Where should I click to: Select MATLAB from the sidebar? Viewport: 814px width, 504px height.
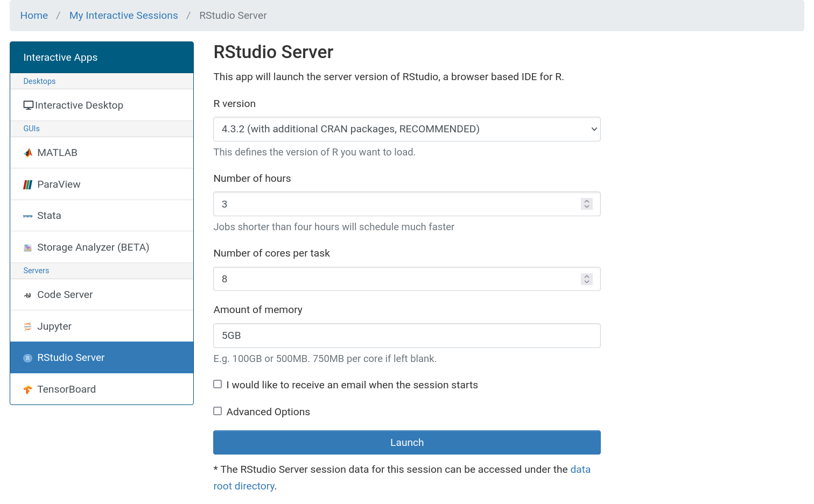(x=102, y=153)
